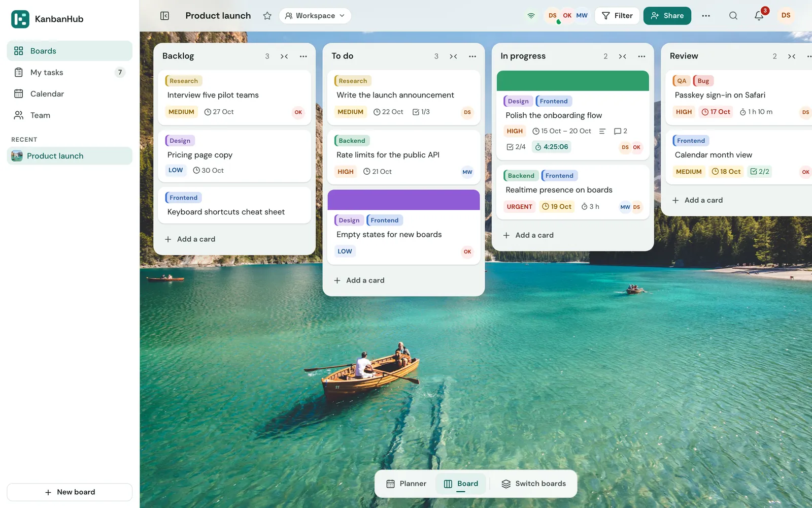Screen dimensions: 812x508
Task: Collapse the Review column
Action: (792, 56)
